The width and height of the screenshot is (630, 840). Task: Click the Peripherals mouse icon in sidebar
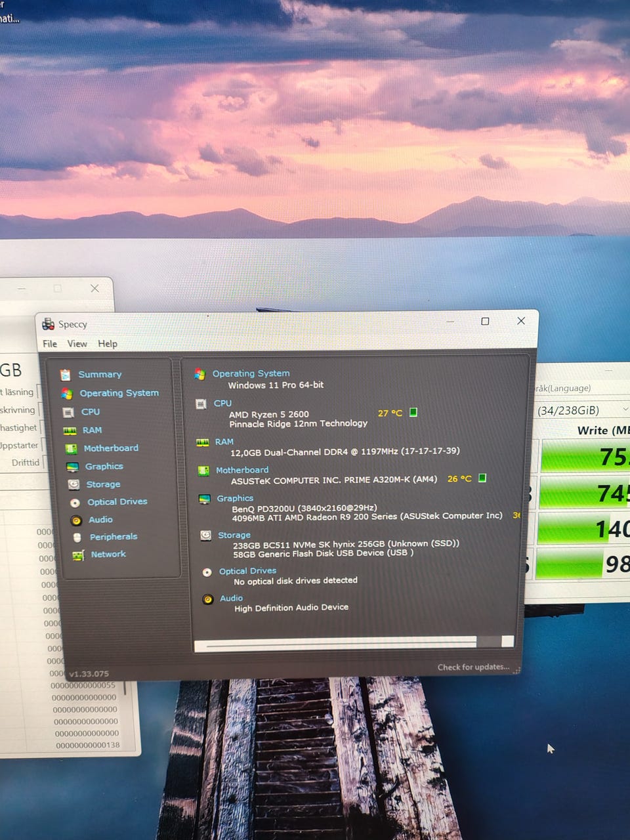pos(77,537)
